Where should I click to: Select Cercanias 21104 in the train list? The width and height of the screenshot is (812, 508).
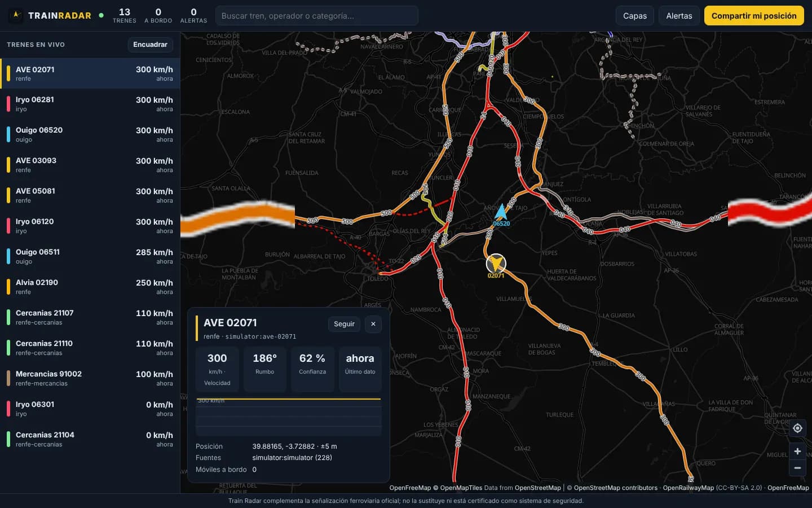[x=90, y=439]
